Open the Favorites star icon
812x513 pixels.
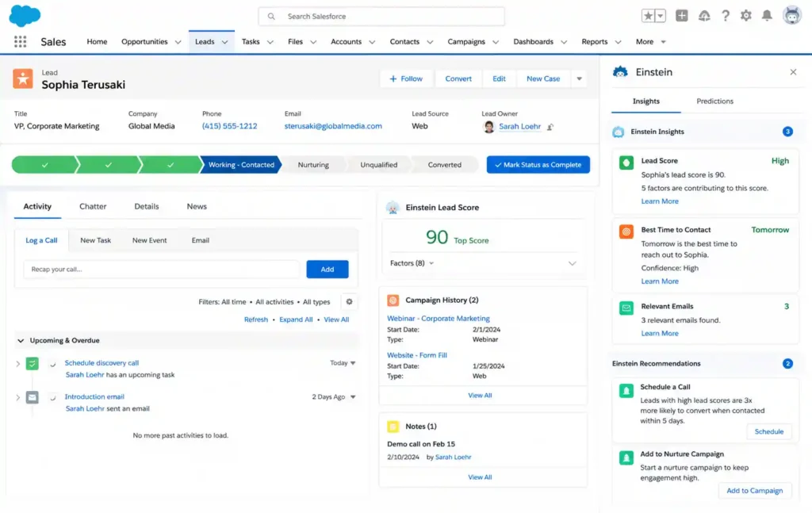point(648,16)
